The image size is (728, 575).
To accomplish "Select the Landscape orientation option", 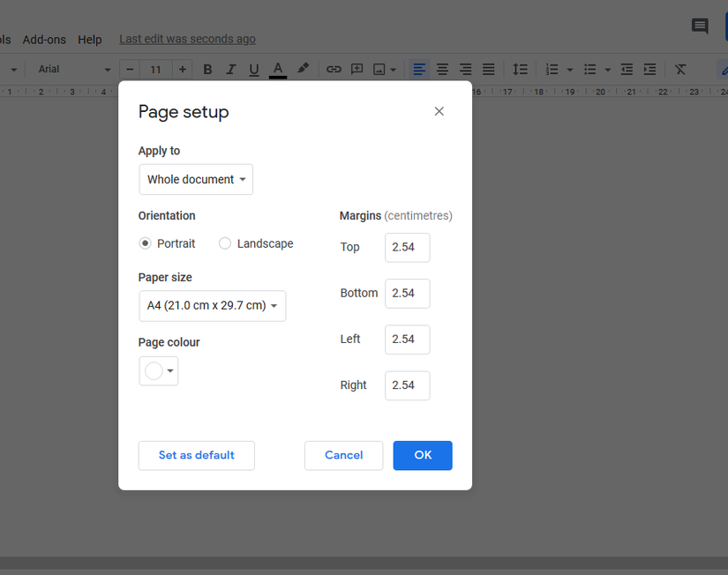I will tap(225, 243).
